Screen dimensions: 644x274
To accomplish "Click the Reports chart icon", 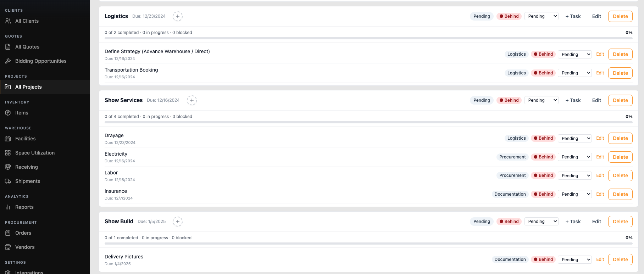I will click(8, 207).
